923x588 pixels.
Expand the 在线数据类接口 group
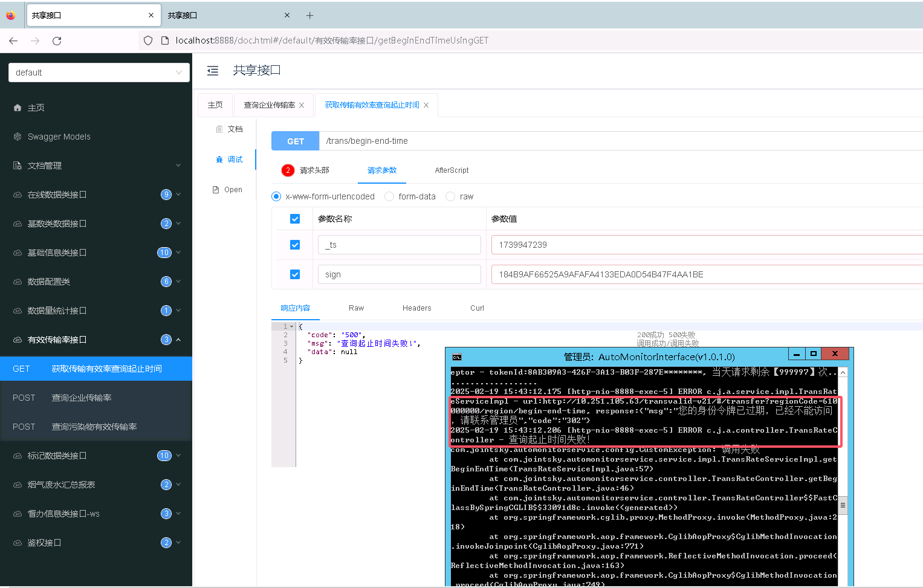178,195
